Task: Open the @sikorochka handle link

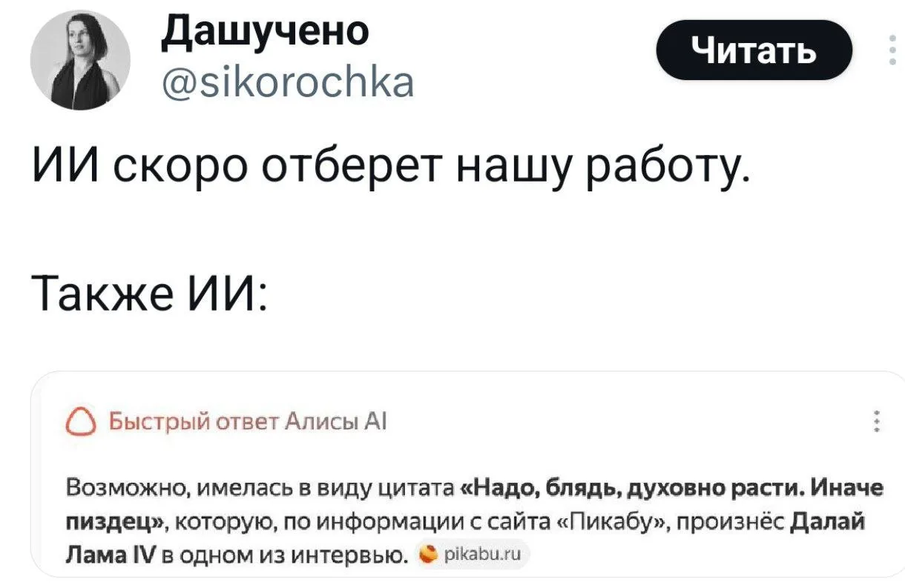Action: pyautogui.click(x=288, y=80)
